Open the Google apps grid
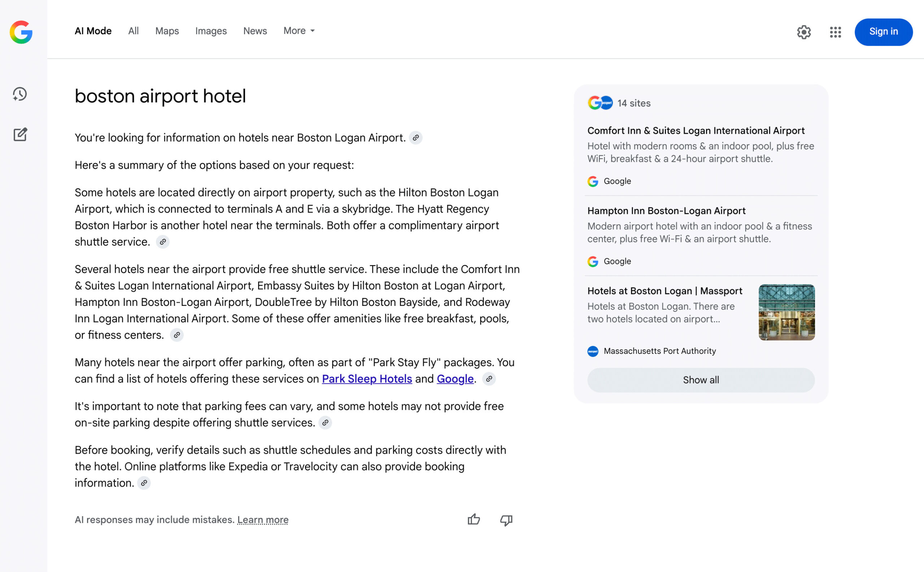Screen dimensions: 924x572 (x=836, y=32)
